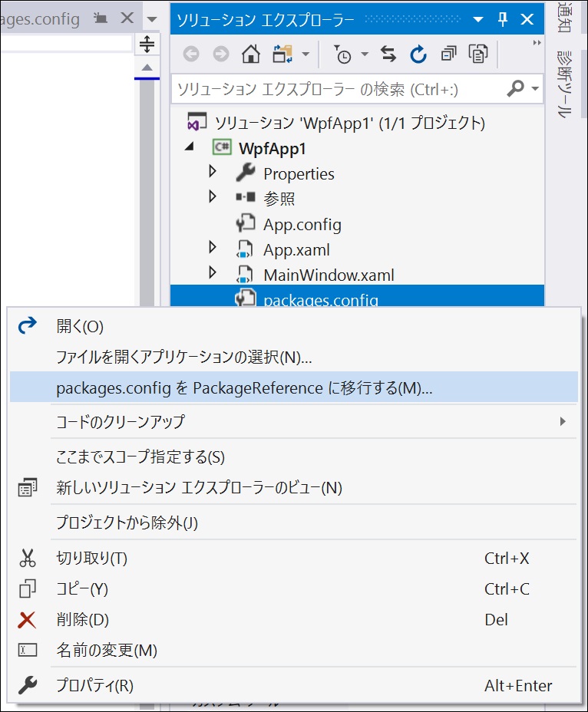Choose 新しいソリューション エクスプローラーのビュー(N)
This screenshot has height=712, width=588.
tap(293, 487)
